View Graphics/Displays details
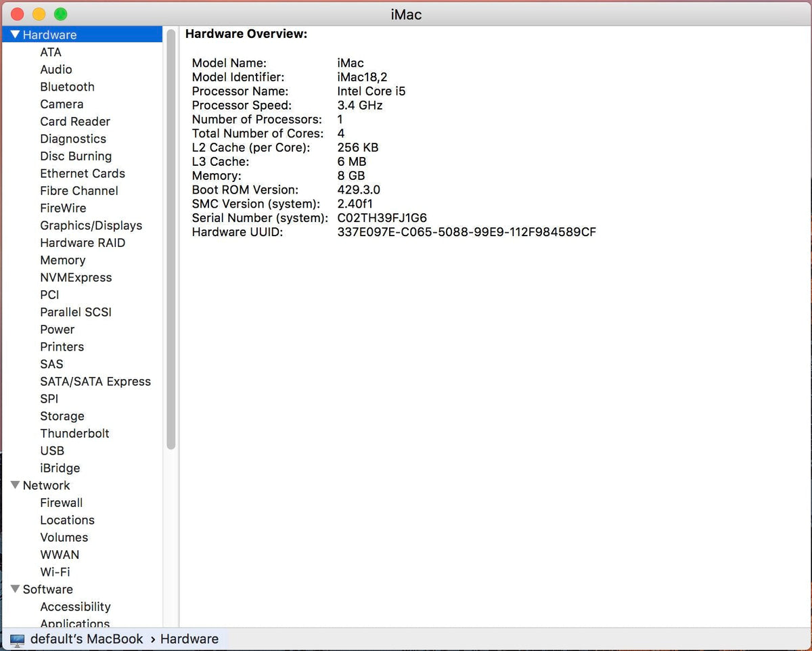This screenshot has height=651, width=812. [x=91, y=225]
